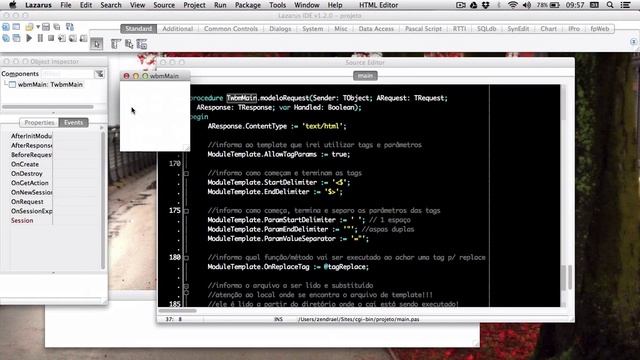Image resolution: width=640 pixels, height=360 pixels.
Task: Open Notification Center list icon
Action: tap(625, 5)
